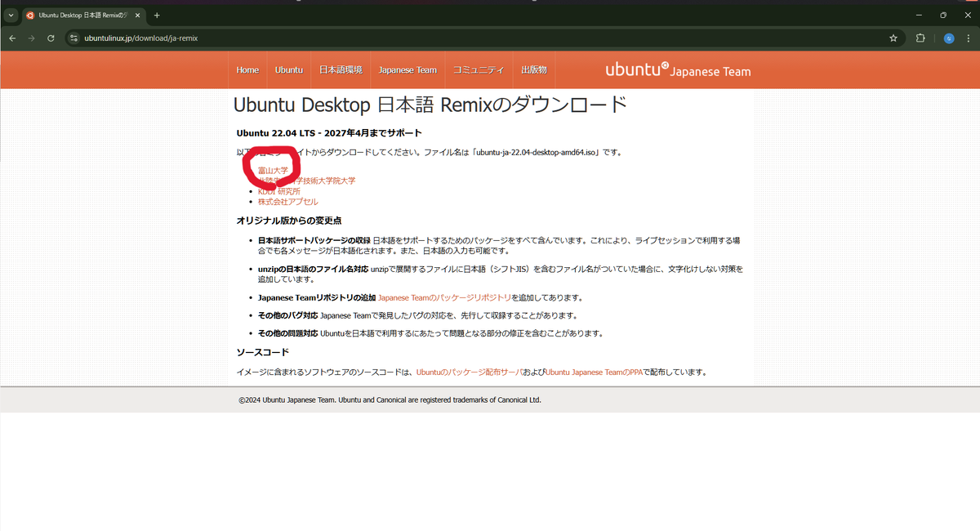Click the その他の問題対応 bullet text

tap(430, 333)
